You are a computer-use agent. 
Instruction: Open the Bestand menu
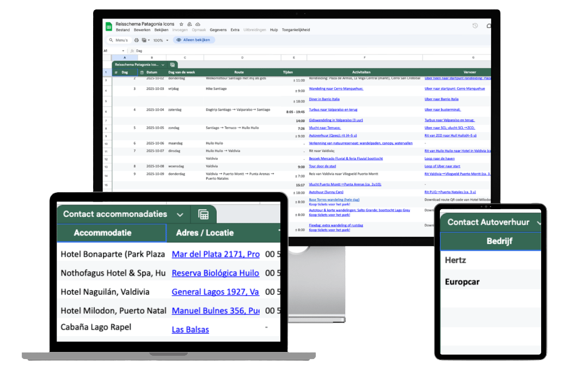coord(122,30)
